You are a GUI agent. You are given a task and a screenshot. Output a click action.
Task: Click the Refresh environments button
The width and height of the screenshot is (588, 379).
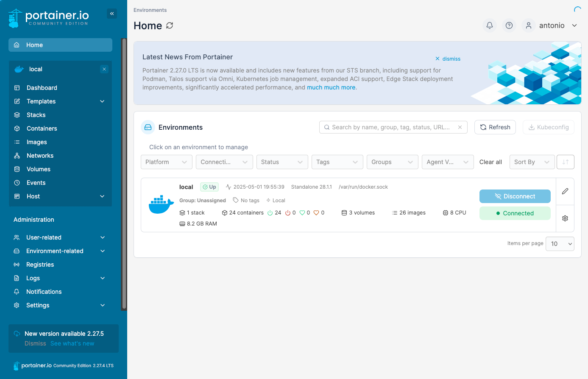pyautogui.click(x=495, y=127)
